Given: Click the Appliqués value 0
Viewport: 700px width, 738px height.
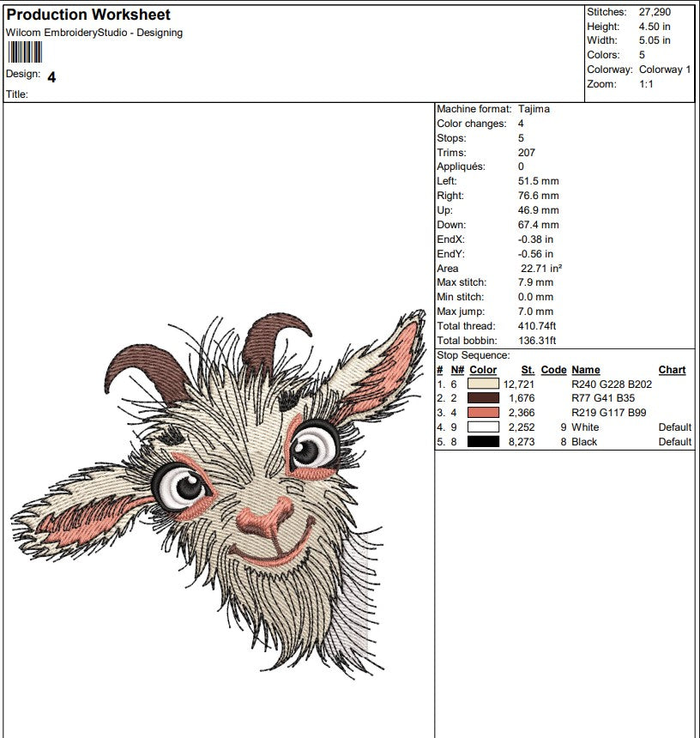Looking at the screenshot, I should pyautogui.click(x=521, y=166).
